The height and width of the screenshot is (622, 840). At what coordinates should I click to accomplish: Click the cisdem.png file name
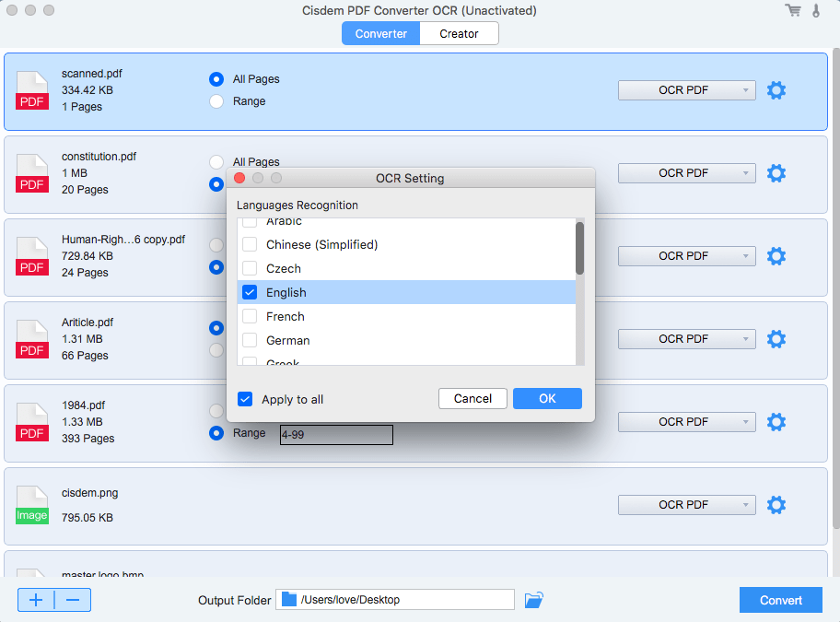(90, 493)
